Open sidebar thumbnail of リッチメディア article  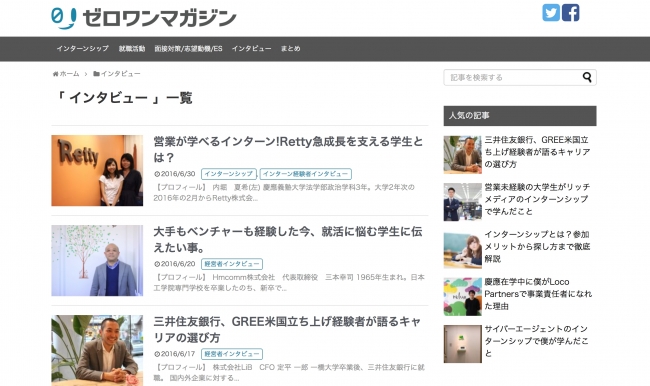tap(463, 202)
